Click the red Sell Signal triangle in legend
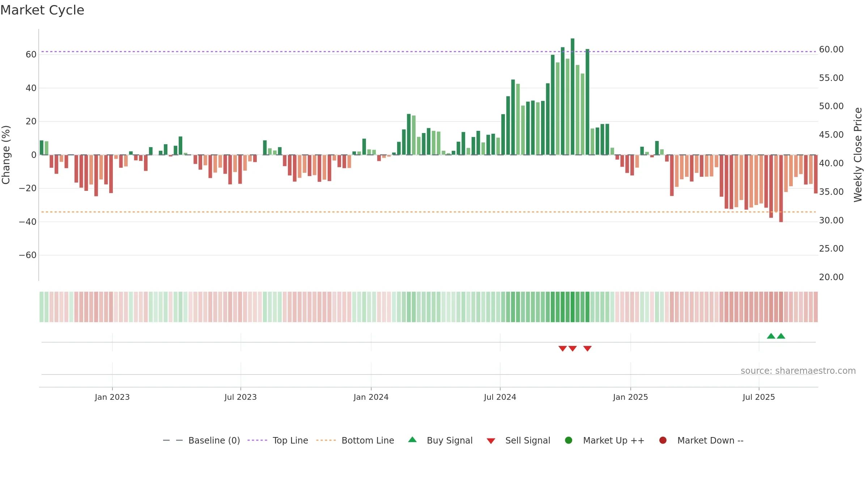The image size is (868, 488). click(x=491, y=441)
